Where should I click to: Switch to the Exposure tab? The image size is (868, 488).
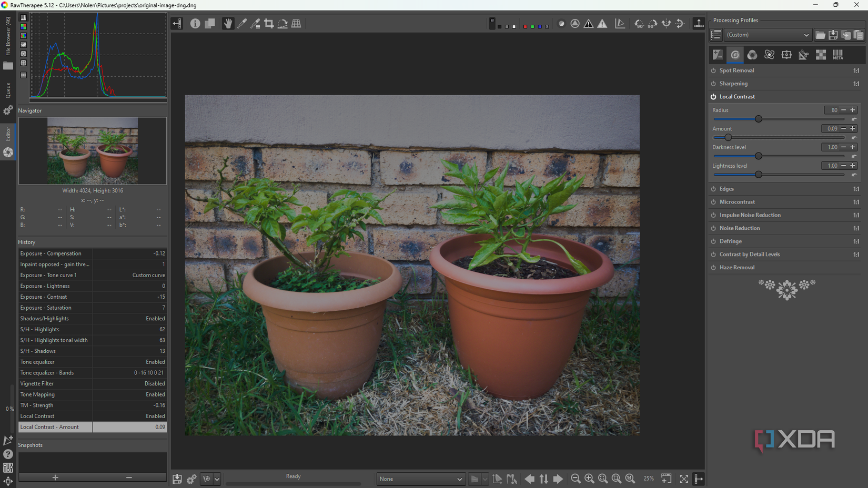(x=718, y=55)
